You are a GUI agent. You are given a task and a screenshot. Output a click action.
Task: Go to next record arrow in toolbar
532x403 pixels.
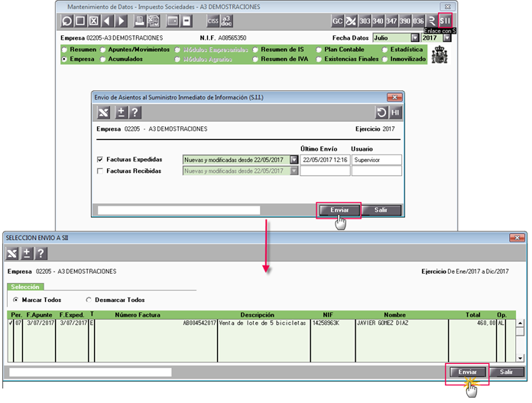pyautogui.click(x=121, y=21)
